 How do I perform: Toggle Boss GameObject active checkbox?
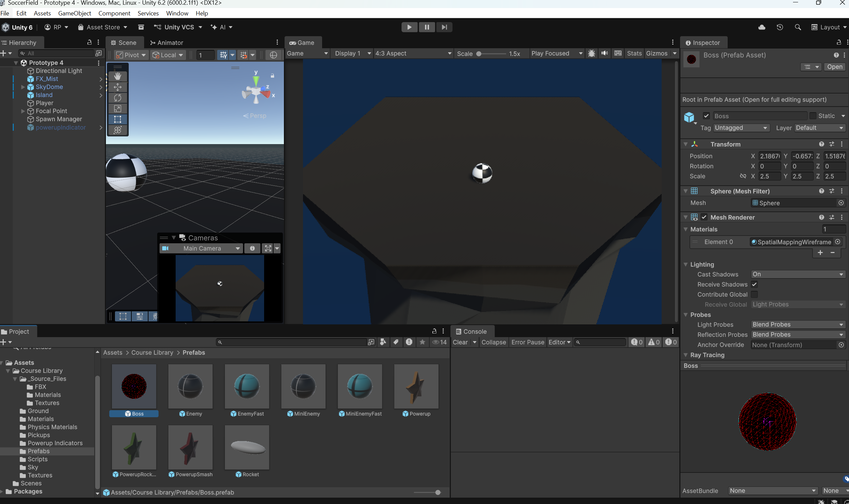[706, 116]
